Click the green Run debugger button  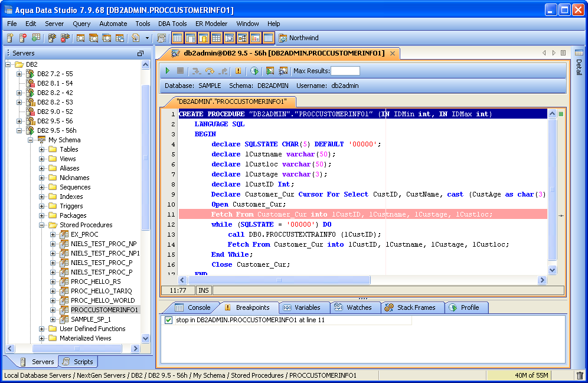click(168, 71)
